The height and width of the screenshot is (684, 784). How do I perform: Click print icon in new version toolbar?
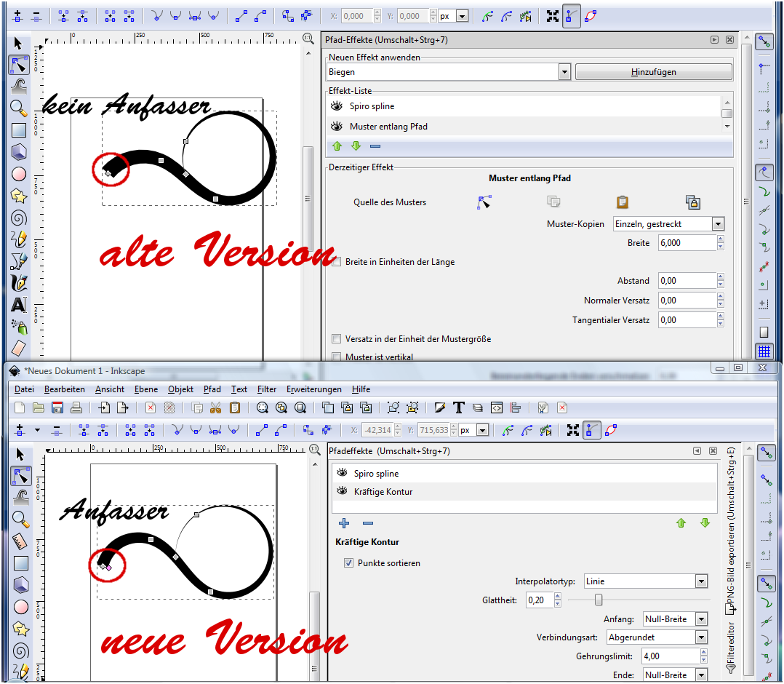76,407
